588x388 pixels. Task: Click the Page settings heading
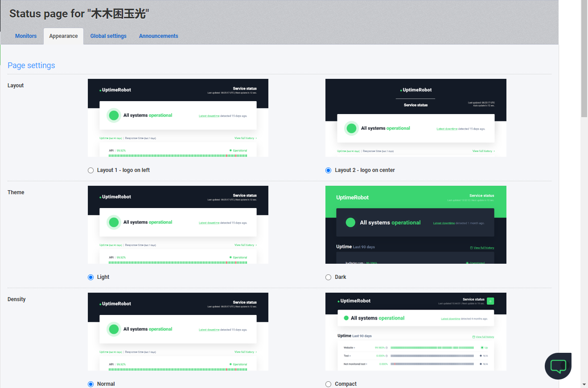coord(31,65)
